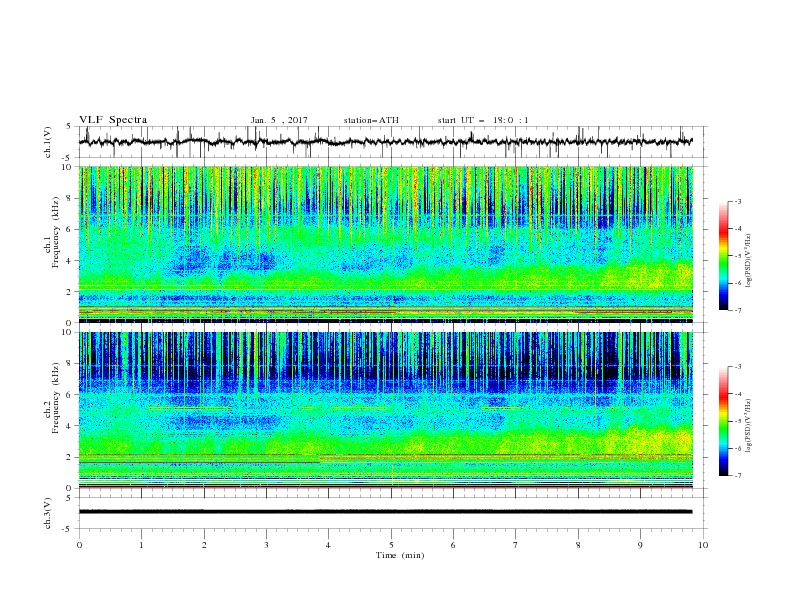Click the upper PSD color scale bar
The width and height of the screenshot is (792, 612).
[x=724, y=256]
